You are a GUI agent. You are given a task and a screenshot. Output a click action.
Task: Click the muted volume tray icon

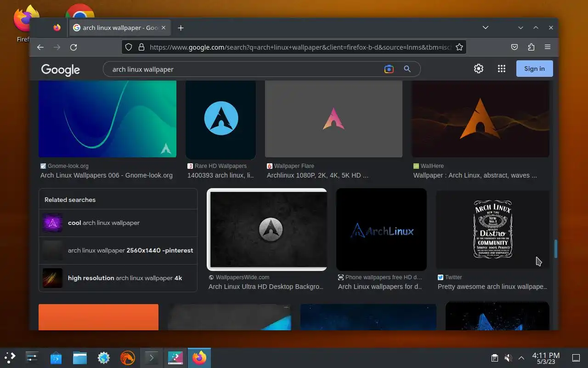508,357
